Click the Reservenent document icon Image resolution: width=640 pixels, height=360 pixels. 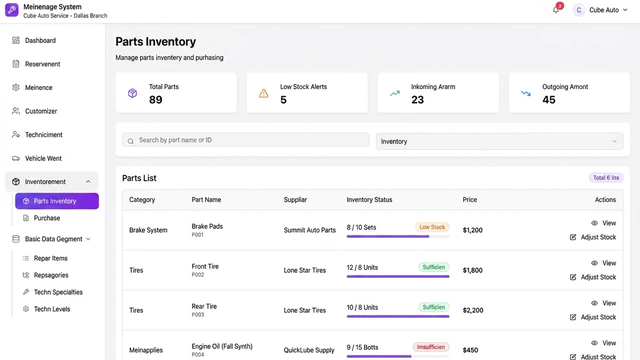tap(16, 64)
